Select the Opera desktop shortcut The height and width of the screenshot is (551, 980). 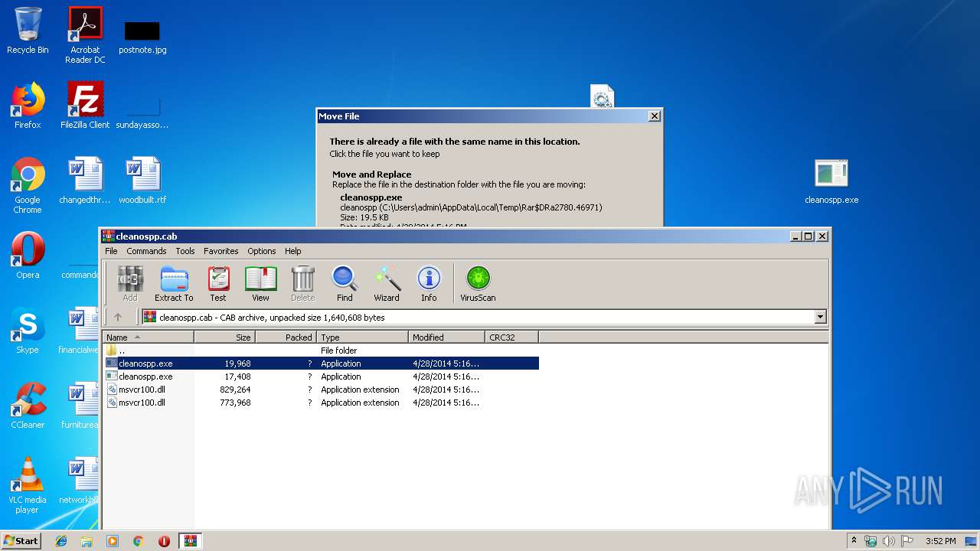28,256
